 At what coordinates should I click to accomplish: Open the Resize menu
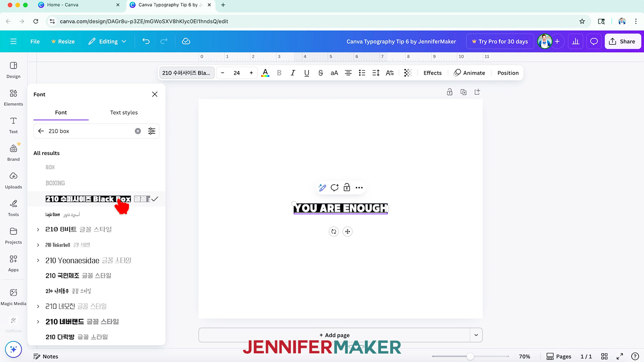[63, 42]
